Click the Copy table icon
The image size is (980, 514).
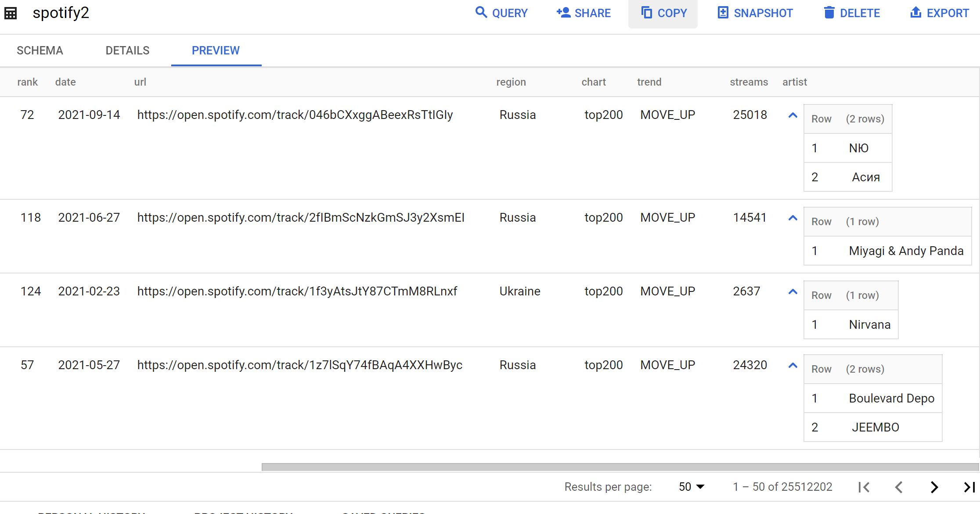click(x=646, y=12)
